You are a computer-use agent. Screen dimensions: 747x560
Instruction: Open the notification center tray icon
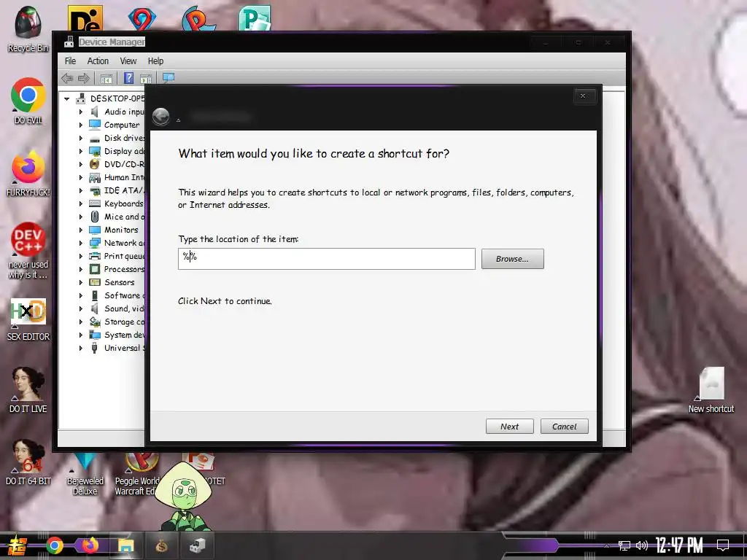[723, 545]
